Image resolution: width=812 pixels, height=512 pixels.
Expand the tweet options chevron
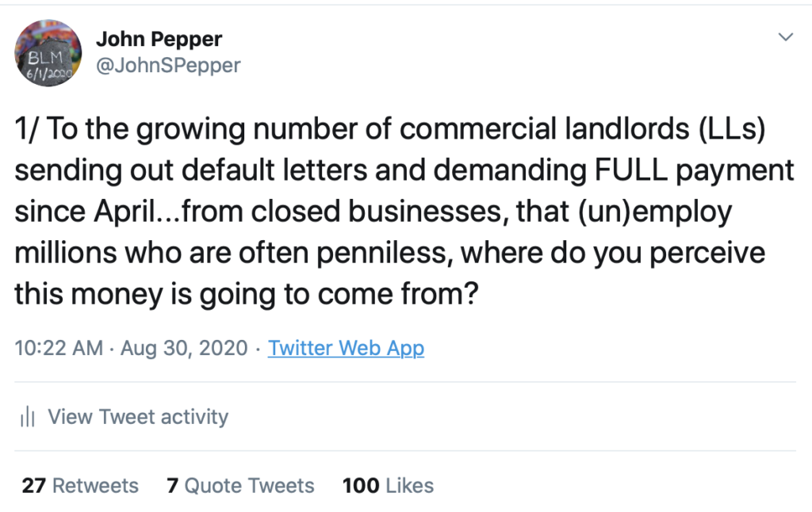[x=786, y=37]
